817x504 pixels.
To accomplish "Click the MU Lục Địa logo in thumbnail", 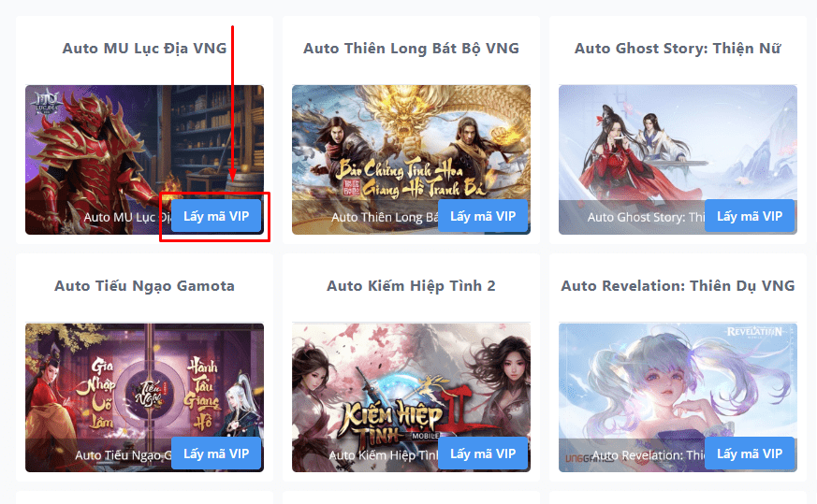I will click(46, 103).
